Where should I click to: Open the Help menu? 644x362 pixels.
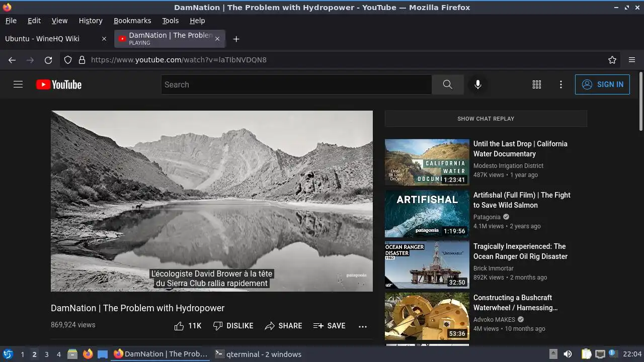coord(197,21)
